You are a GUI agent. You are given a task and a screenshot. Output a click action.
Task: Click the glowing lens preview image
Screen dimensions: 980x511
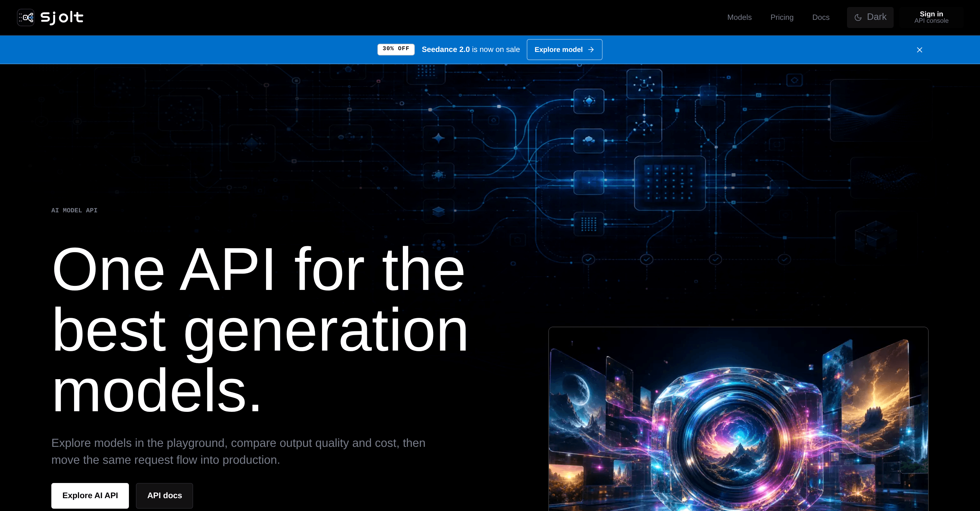pyautogui.click(x=738, y=419)
